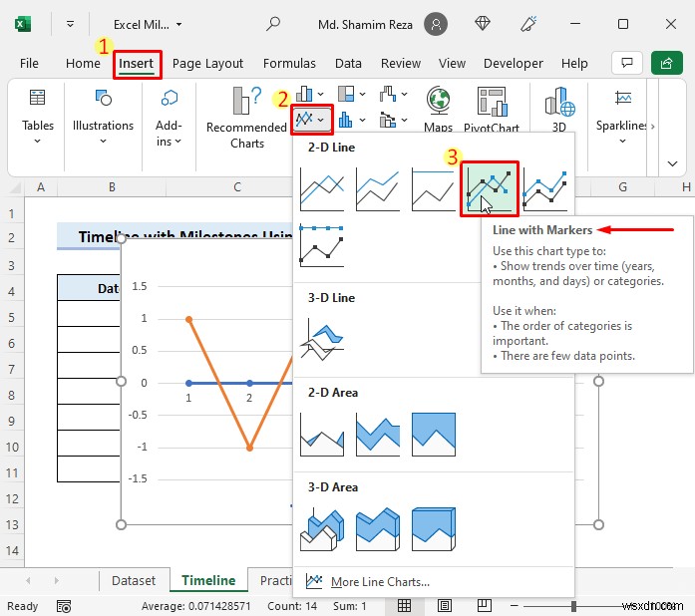Open the Combo chart dropdown
The image size is (695, 616).
click(394, 120)
